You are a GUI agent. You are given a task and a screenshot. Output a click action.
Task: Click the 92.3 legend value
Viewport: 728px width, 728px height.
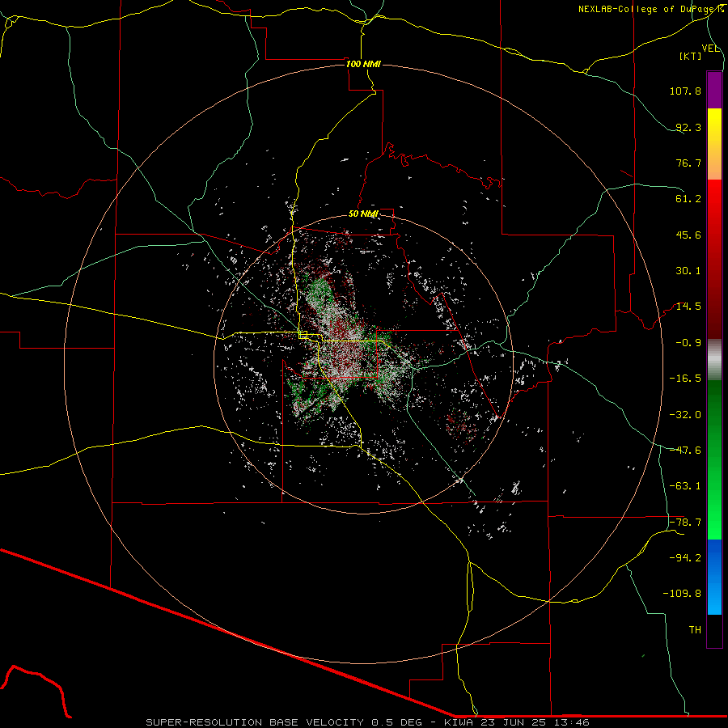coord(688,127)
